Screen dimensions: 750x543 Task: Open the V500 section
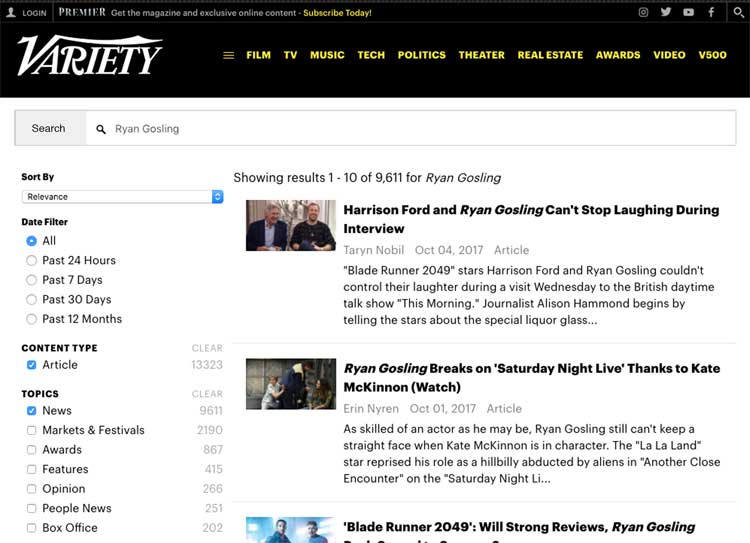click(x=712, y=55)
